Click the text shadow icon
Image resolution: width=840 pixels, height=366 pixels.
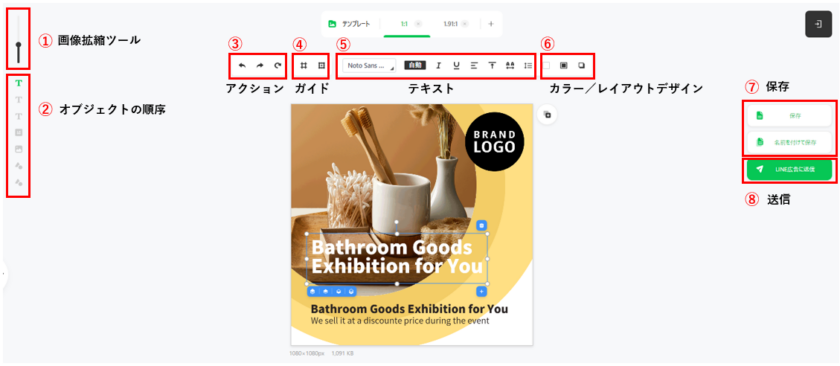pos(582,65)
